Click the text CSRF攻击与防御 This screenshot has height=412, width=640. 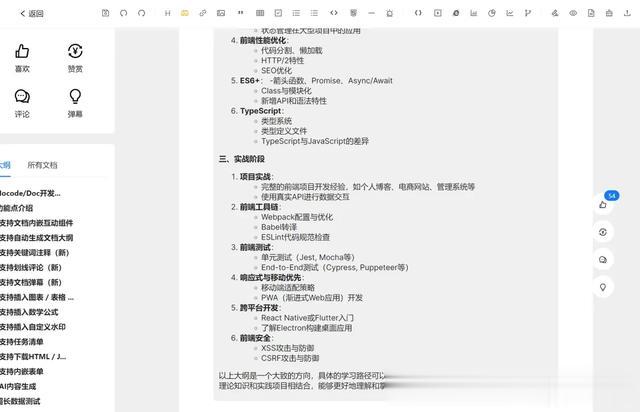coord(290,358)
